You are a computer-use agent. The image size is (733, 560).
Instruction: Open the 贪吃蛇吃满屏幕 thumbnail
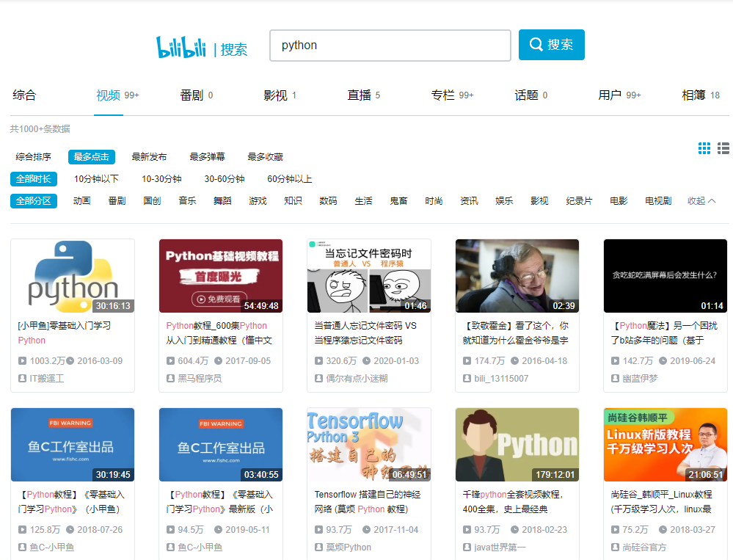click(x=665, y=276)
